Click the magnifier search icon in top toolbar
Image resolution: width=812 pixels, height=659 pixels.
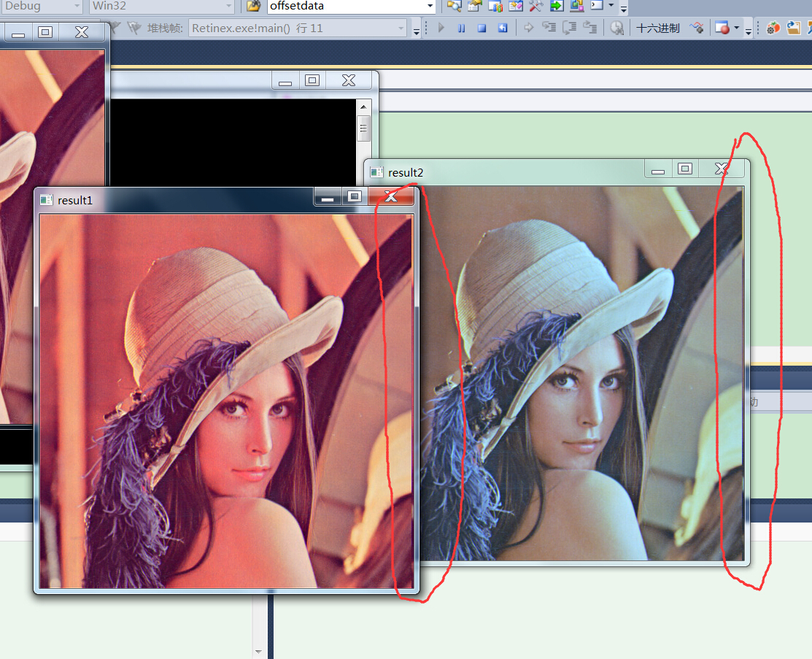pyautogui.click(x=455, y=6)
